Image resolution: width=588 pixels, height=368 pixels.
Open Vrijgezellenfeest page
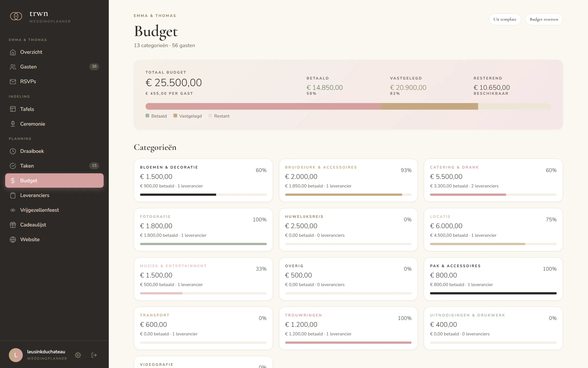pyautogui.click(x=54, y=210)
